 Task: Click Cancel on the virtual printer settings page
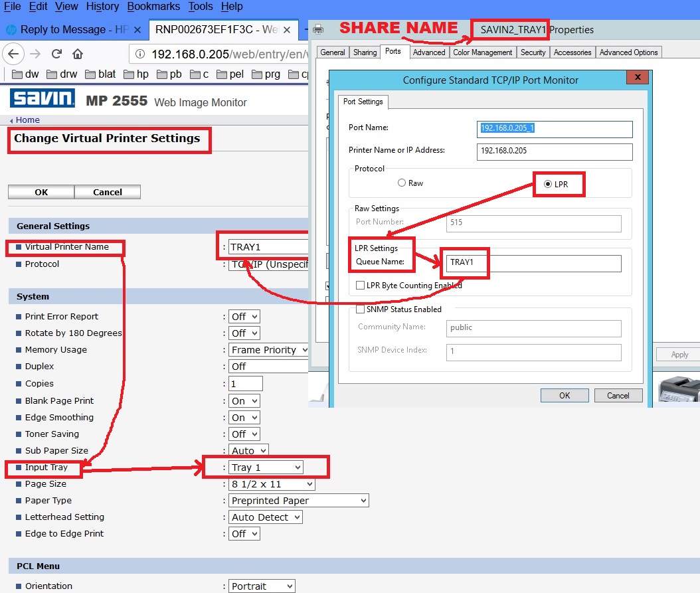coord(108,192)
